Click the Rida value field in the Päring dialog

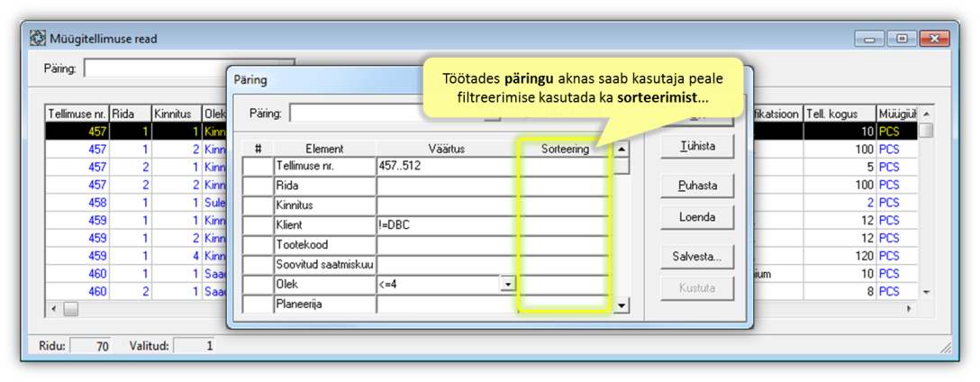click(x=449, y=186)
